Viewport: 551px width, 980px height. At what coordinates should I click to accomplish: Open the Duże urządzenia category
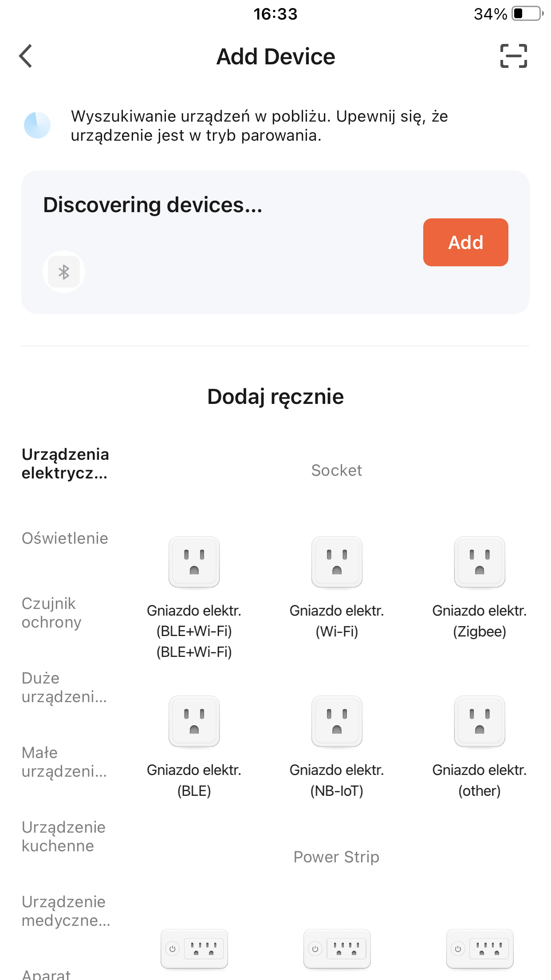(64, 688)
